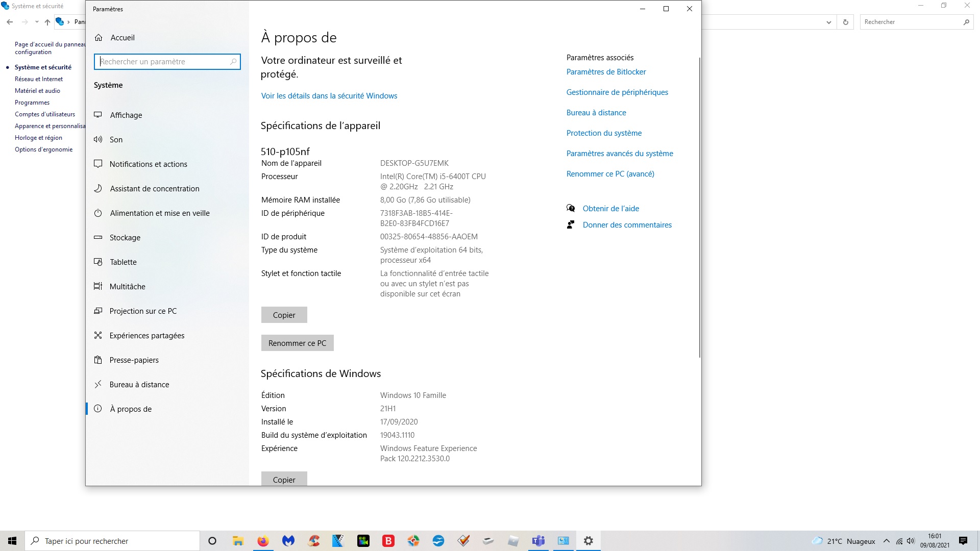
Task: Open Cortana circle in taskbar
Action: point(212,541)
